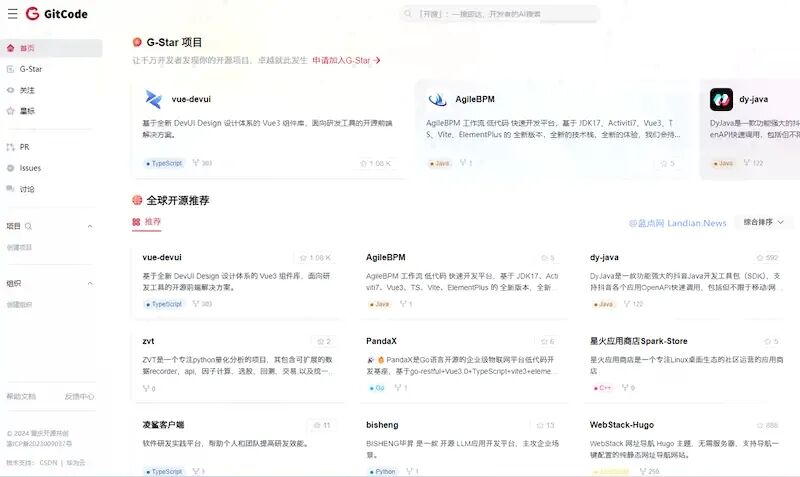Click TypeScript tag on vue-devui G-Star card
The height and width of the screenshot is (477, 800).
[x=164, y=163]
